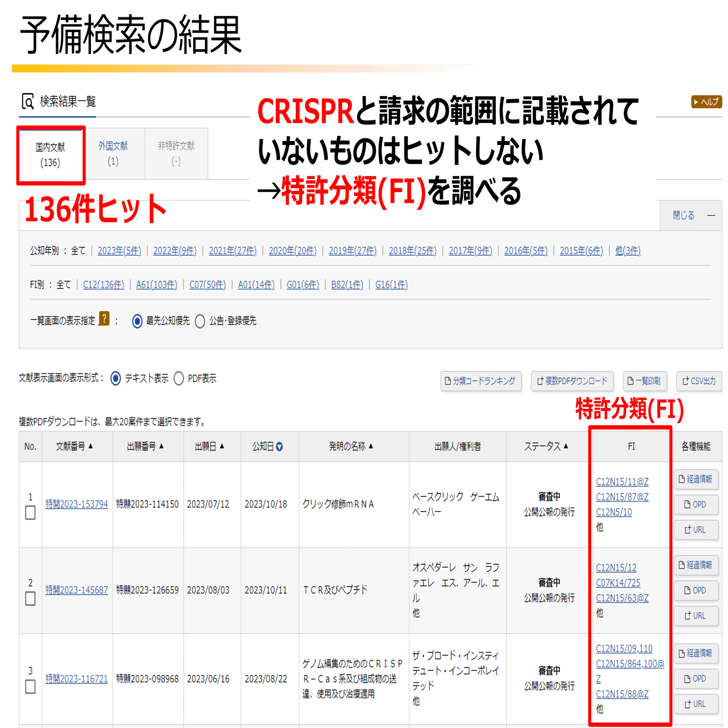
Task: Click OPD button for 特開2023-153794
Action: [x=696, y=504]
